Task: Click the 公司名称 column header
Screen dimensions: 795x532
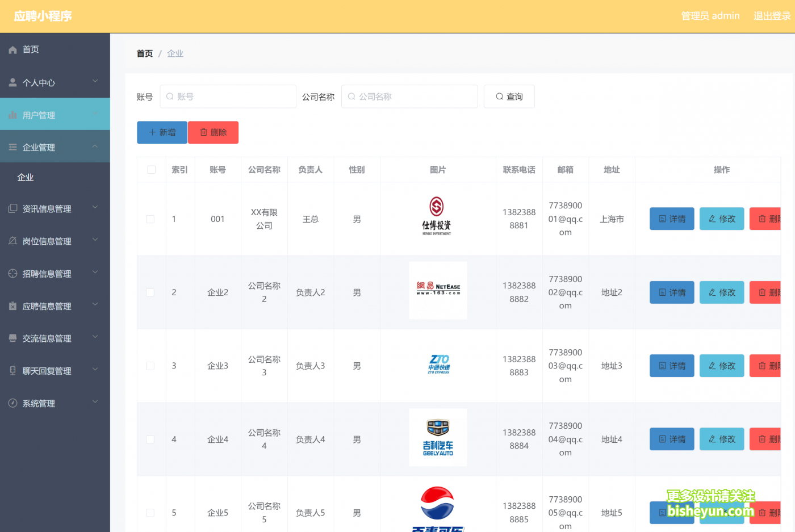Action: 264,170
